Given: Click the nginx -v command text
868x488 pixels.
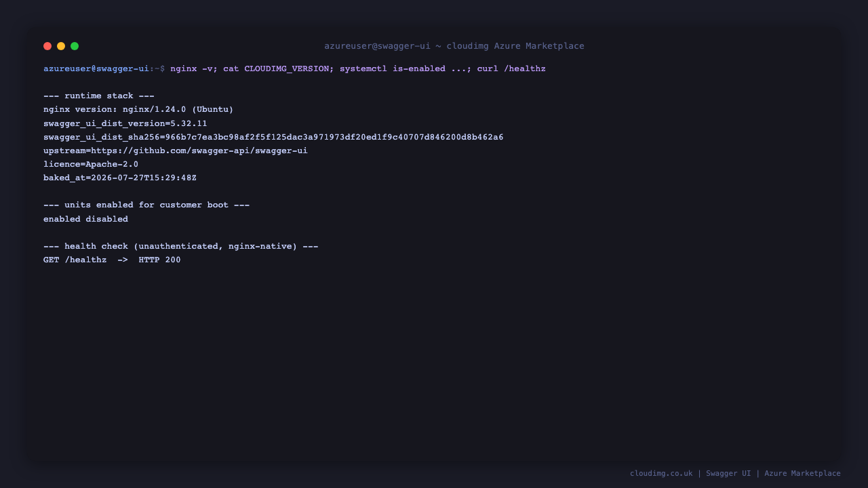Looking at the screenshot, I should (194, 69).
